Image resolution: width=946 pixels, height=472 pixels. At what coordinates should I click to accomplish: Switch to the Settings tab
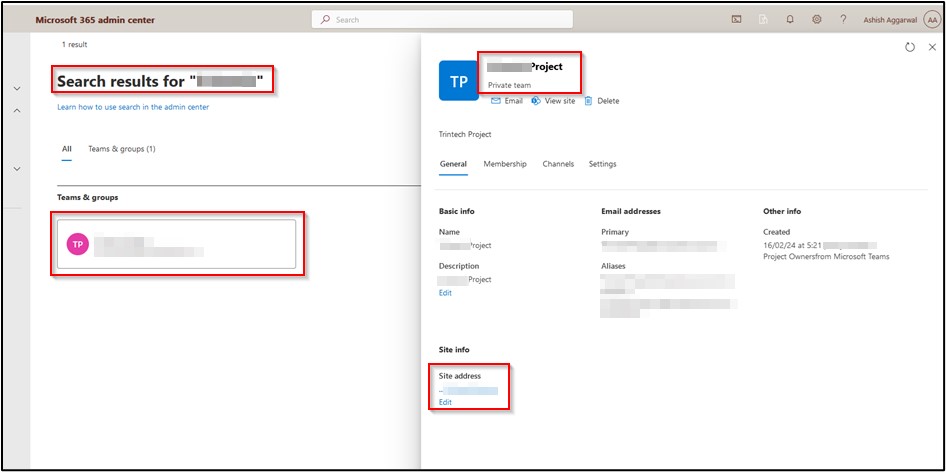pyautogui.click(x=603, y=164)
